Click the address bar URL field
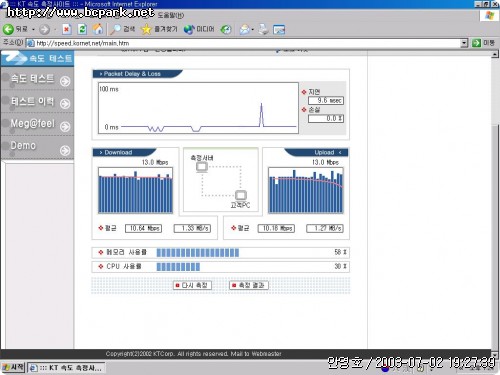 (243, 43)
